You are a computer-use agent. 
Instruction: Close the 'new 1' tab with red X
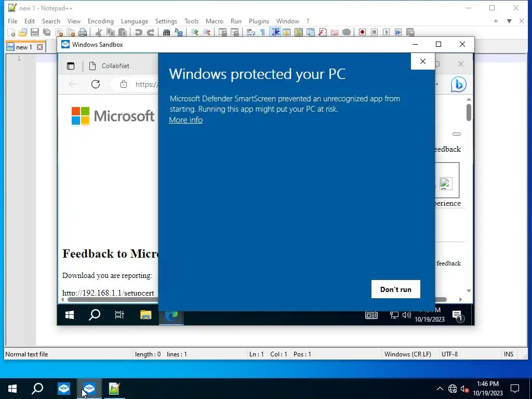(x=40, y=47)
